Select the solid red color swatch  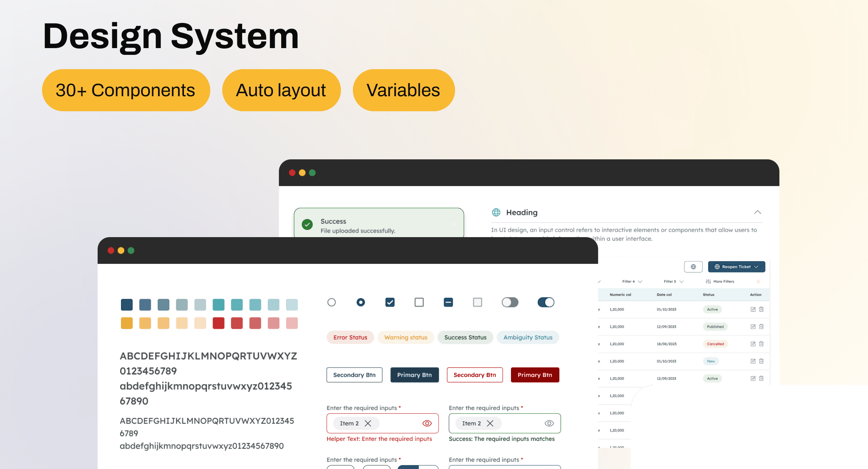coord(219,323)
